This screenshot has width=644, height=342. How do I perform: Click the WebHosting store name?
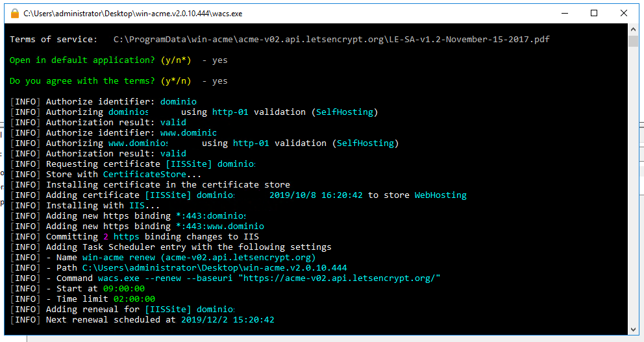pos(440,195)
